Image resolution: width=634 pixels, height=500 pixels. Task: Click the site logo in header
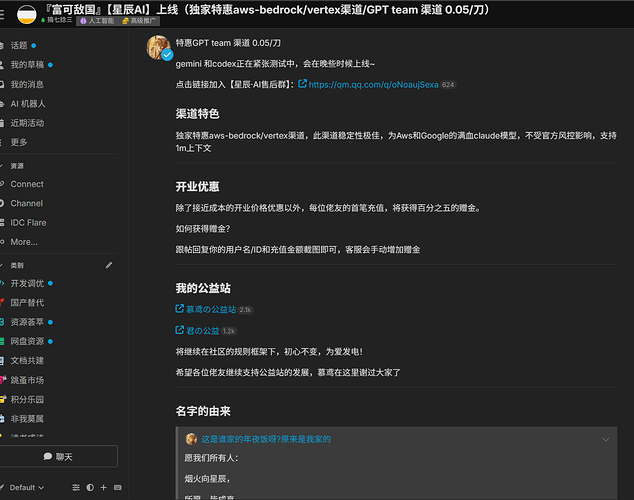27,15
